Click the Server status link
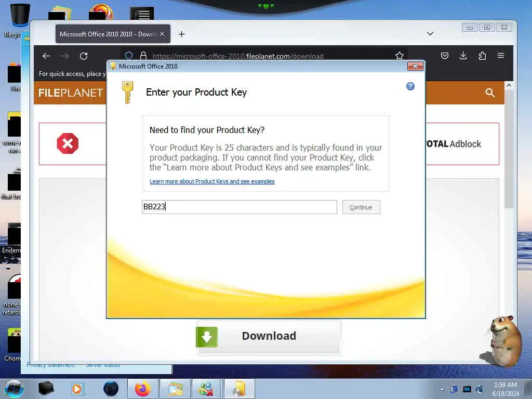The width and height of the screenshot is (532, 399). pos(103,365)
